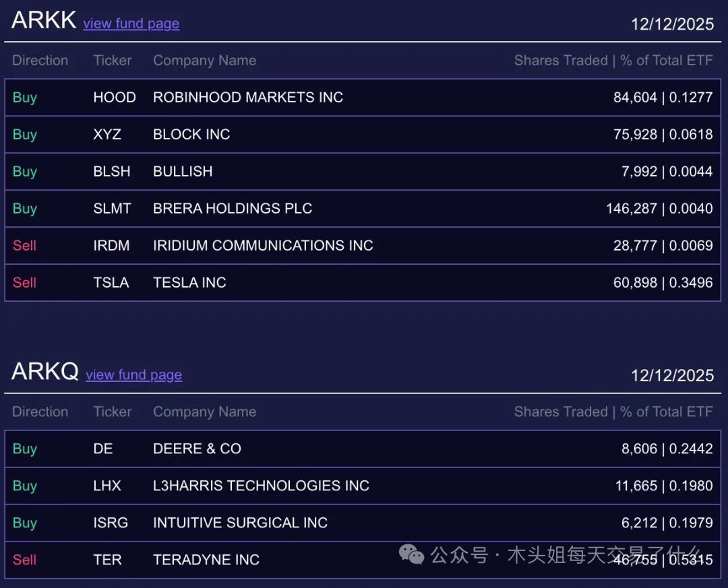Open ARKQ view fund page link
This screenshot has width=728, height=588.
pyautogui.click(x=133, y=374)
